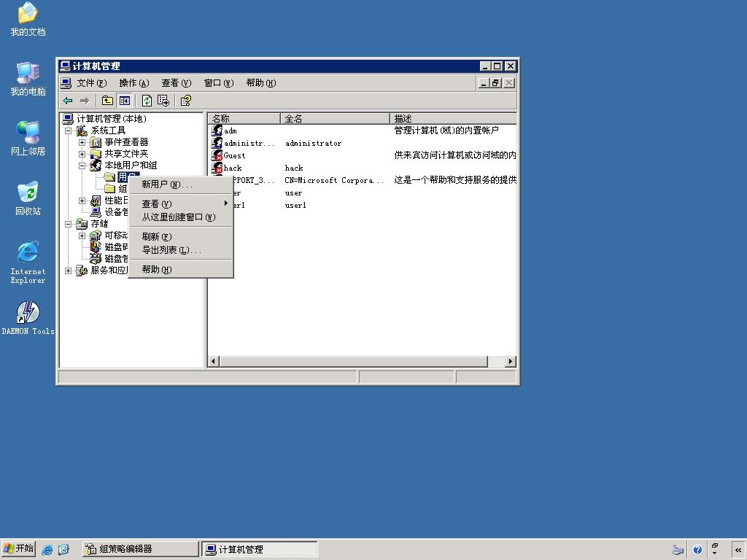
Task: Open the 查看(V) menu bar item
Action: pyautogui.click(x=177, y=83)
